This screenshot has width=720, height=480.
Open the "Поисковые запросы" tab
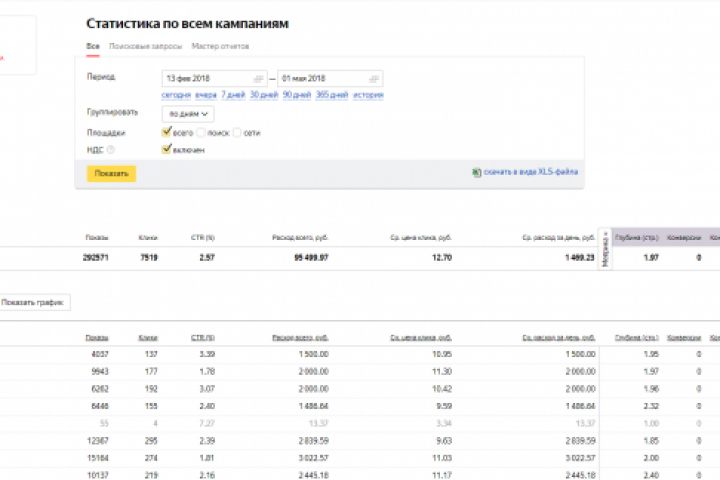[x=146, y=46]
